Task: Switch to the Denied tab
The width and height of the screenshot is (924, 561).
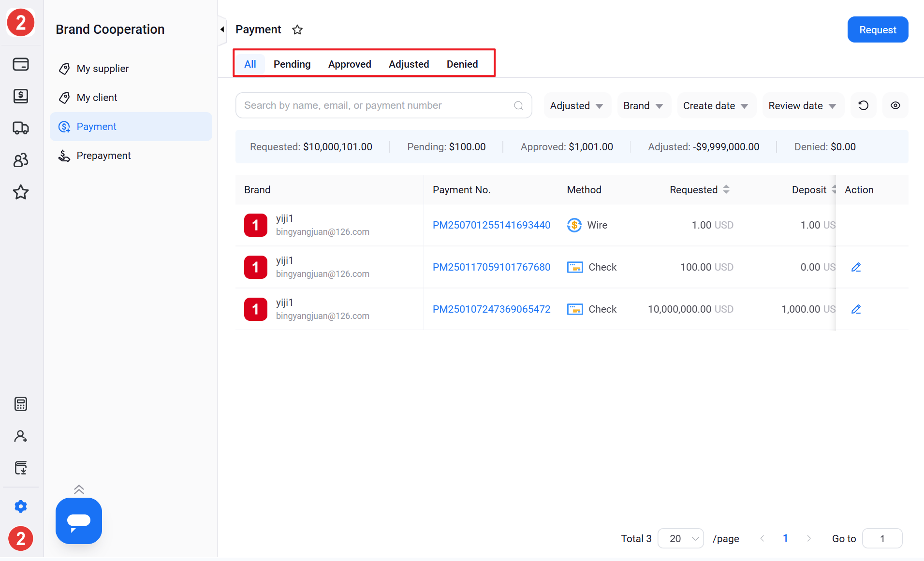Action: click(x=462, y=64)
